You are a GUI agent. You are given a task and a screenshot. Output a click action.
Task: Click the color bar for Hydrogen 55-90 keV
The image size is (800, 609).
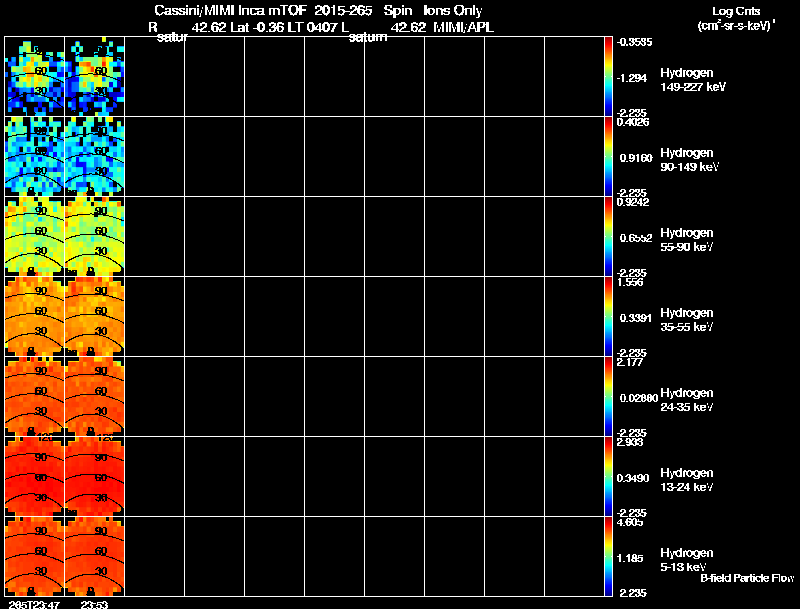pyautogui.click(x=608, y=237)
